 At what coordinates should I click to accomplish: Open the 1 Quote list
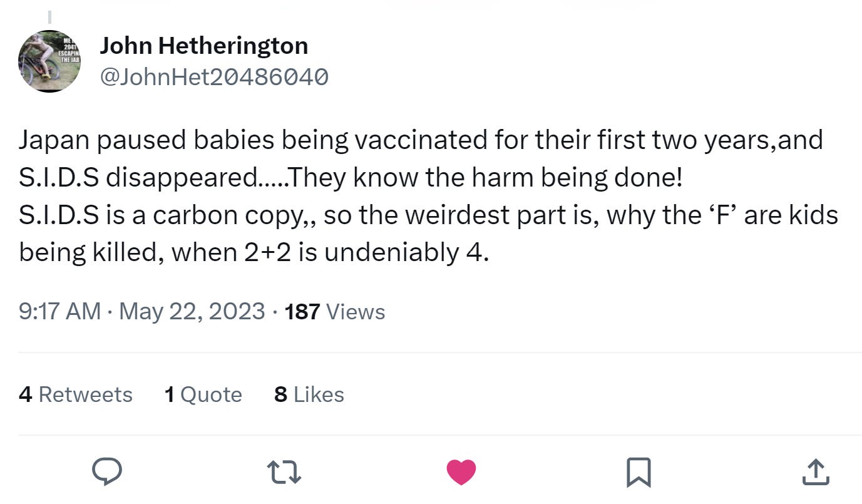coord(203,394)
